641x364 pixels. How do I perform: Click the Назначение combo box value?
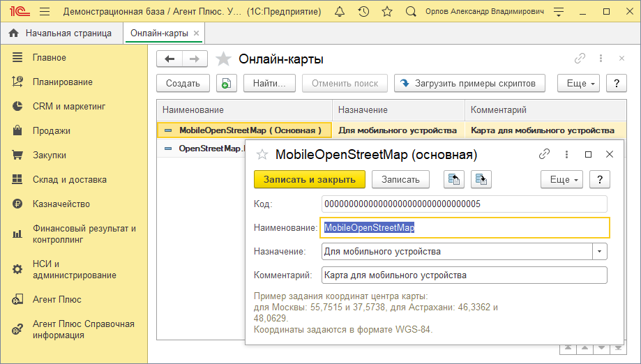(457, 251)
